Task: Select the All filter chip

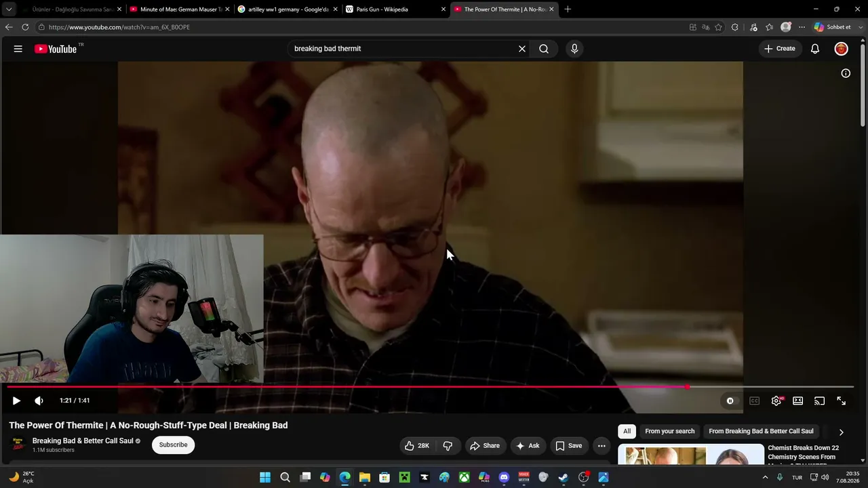Action: 627,431
